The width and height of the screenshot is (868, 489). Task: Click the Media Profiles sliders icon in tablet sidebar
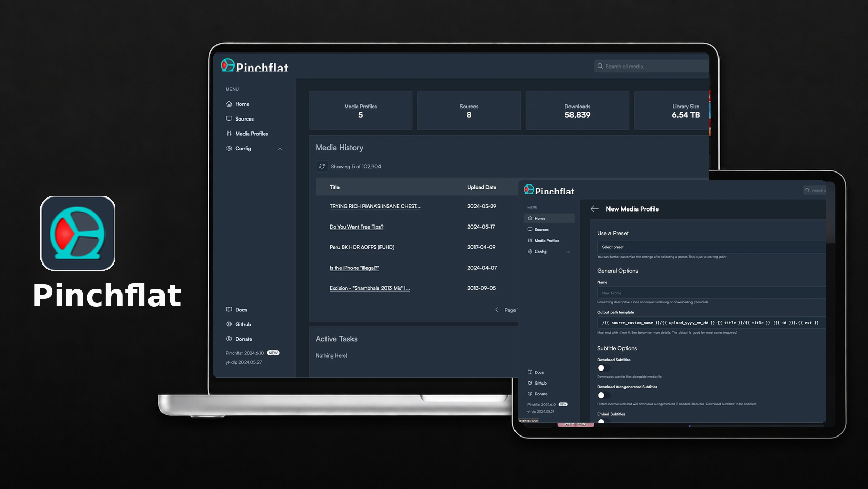point(530,240)
